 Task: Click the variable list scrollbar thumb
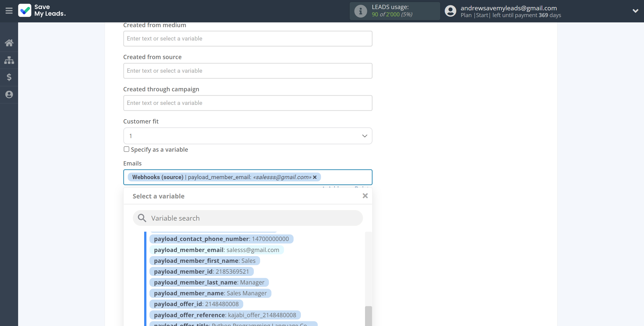[x=368, y=316]
